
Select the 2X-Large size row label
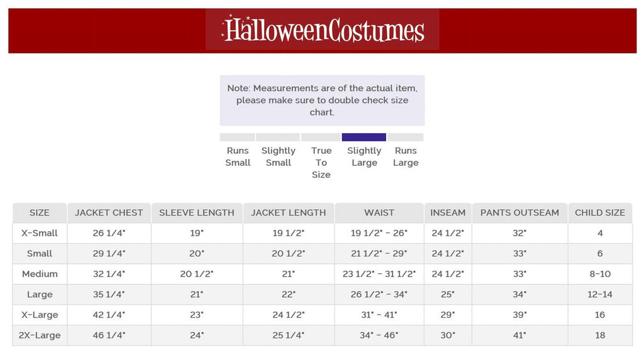(40, 335)
